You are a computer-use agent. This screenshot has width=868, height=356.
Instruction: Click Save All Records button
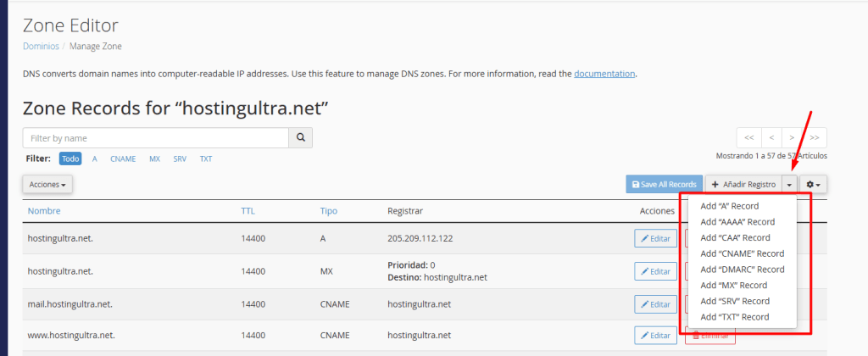click(x=664, y=184)
